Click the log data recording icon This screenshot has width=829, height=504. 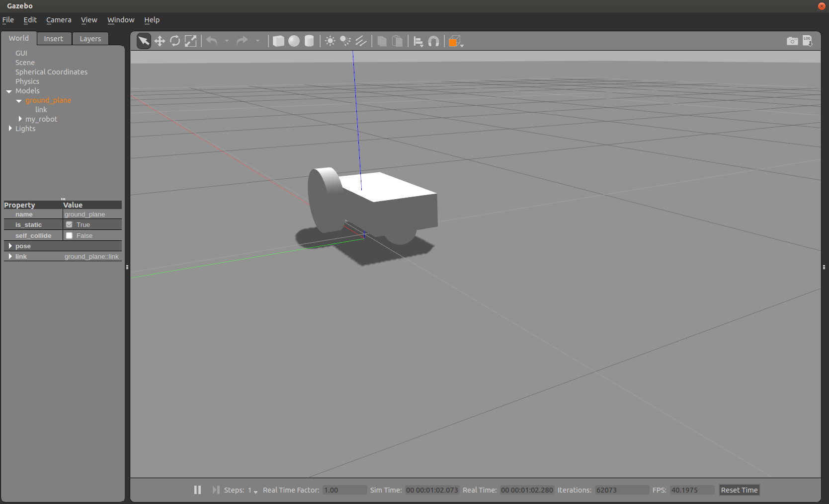[808, 41]
